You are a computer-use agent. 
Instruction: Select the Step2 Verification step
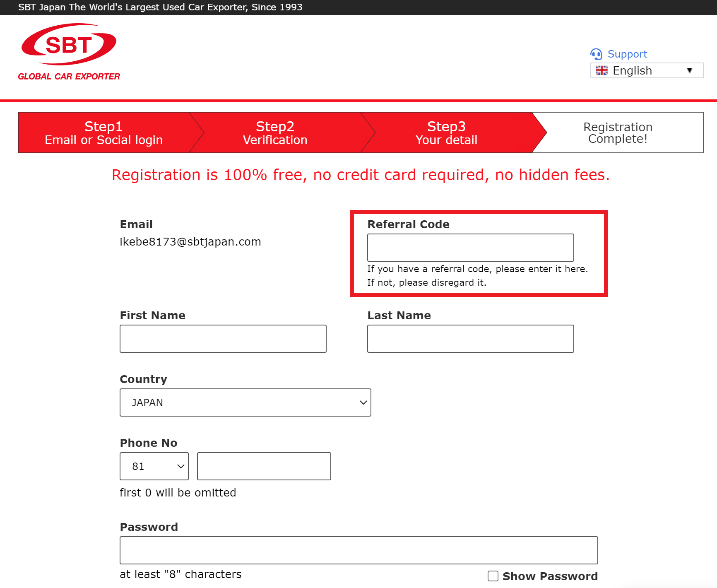275,133
